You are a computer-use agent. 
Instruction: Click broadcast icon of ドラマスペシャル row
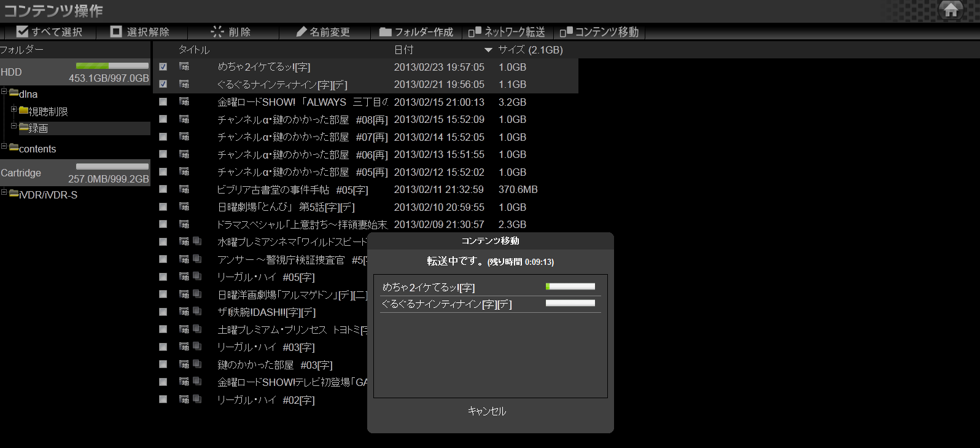(184, 224)
